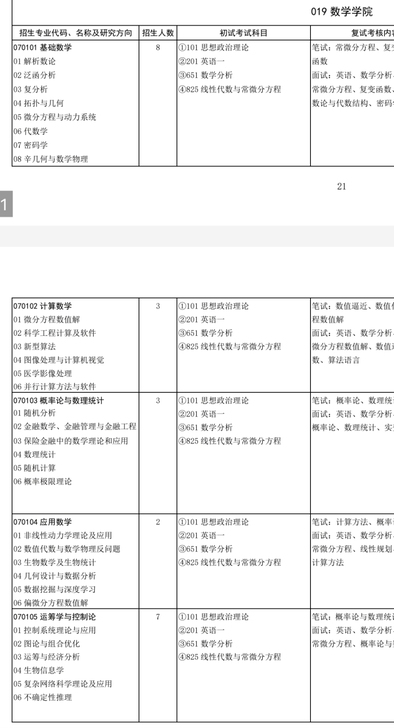Click research direction "03 复分析"
The width and height of the screenshot is (394, 728).
tap(30, 89)
